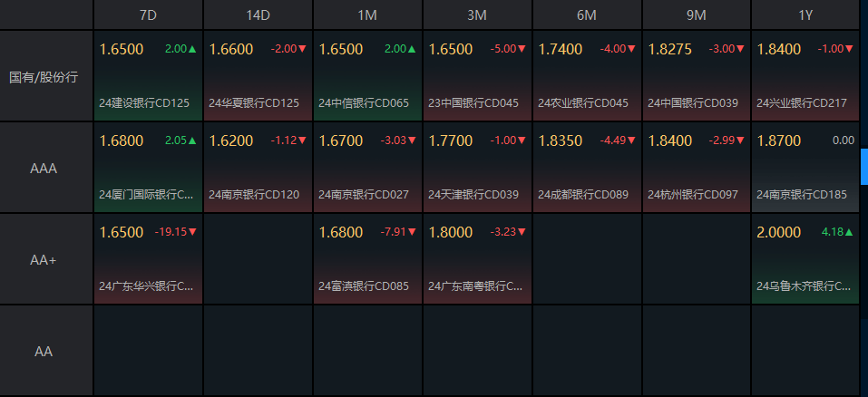868x397 pixels.
Task: Select the 3M tenor column header
Action: point(477,15)
